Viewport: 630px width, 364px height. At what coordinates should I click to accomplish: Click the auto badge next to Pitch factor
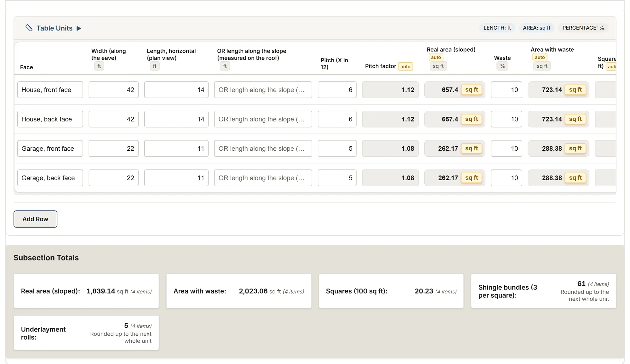[405, 66]
